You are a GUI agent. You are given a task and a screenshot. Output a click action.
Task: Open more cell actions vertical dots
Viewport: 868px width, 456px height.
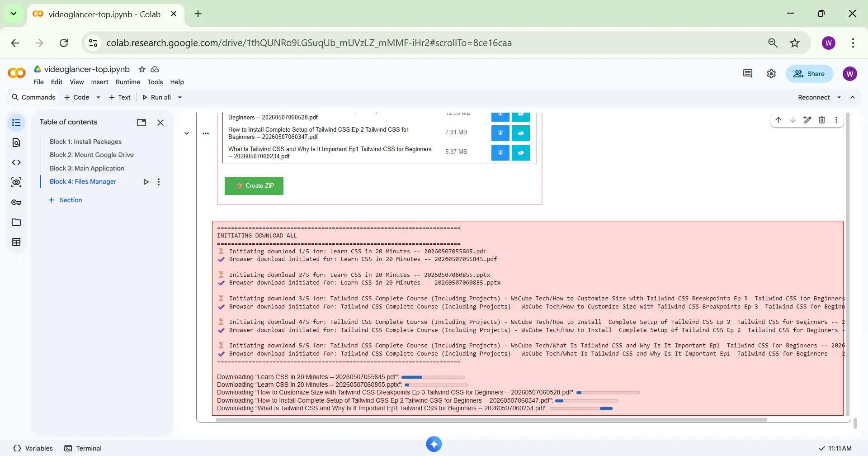point(836,120)
